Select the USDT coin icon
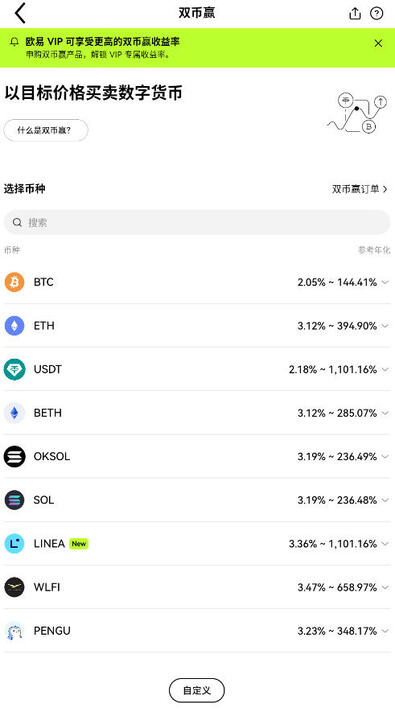395x720 pixels. pyautogui.click(x=14, y=369)
